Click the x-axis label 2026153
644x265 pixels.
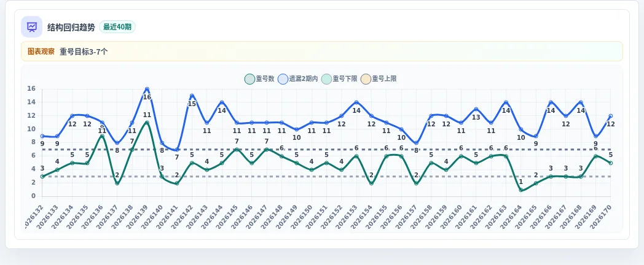pos(347,217)
